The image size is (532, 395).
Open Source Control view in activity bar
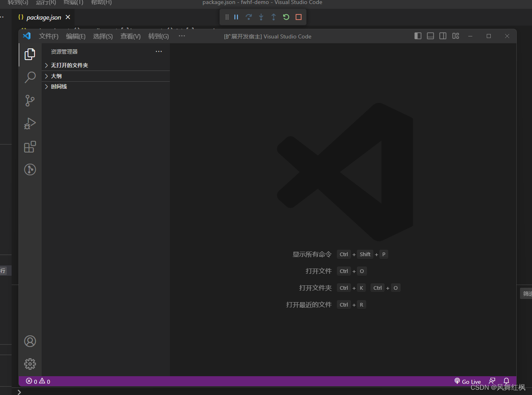(30, 100)
